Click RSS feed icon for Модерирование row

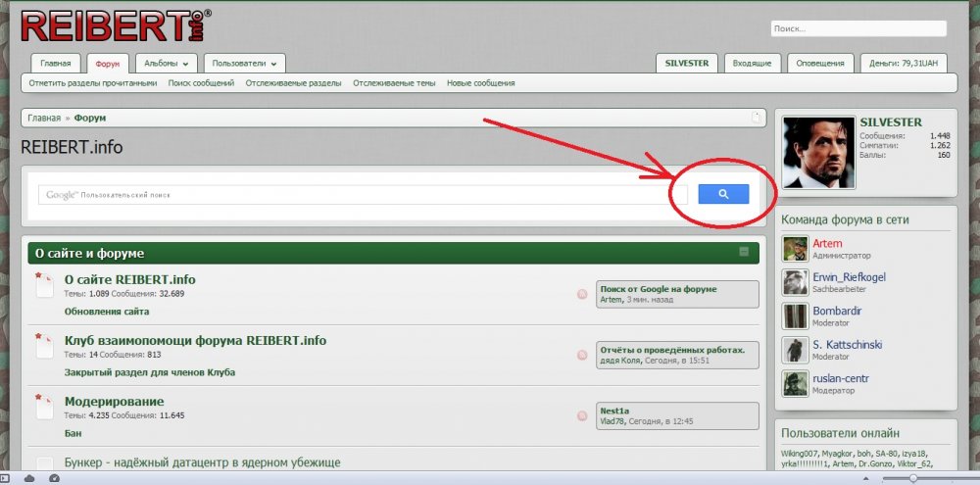[582, 414]
